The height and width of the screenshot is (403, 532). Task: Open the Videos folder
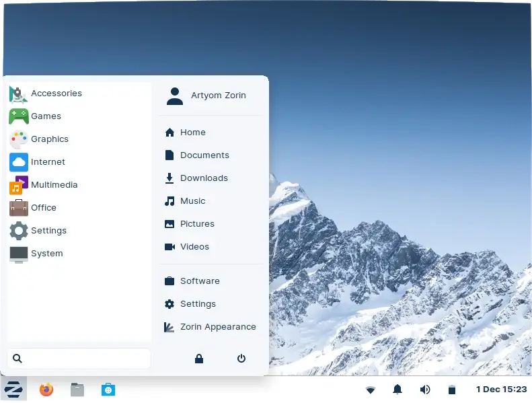point(211,247)
